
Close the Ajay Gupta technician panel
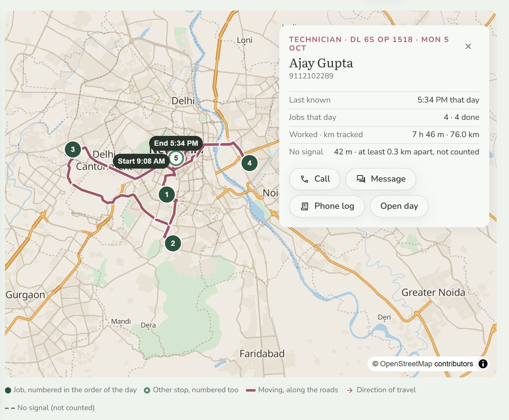468,46
